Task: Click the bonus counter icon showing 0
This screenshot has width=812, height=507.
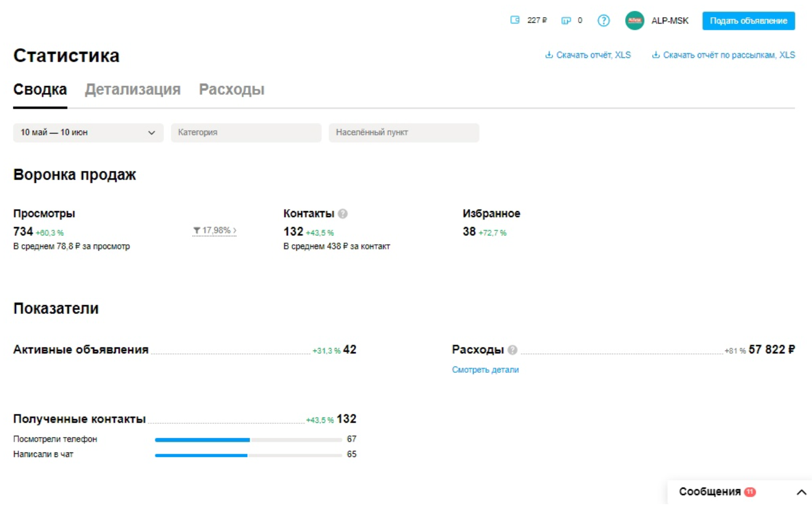Action: pyautogui.click(x=566, y=21)
